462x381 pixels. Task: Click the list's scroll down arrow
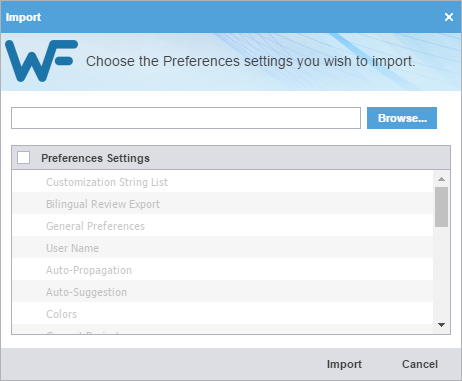(442, 325)
